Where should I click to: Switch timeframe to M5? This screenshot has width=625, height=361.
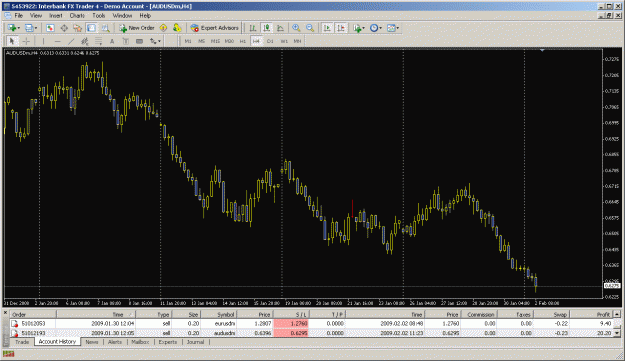pos(201,41)
